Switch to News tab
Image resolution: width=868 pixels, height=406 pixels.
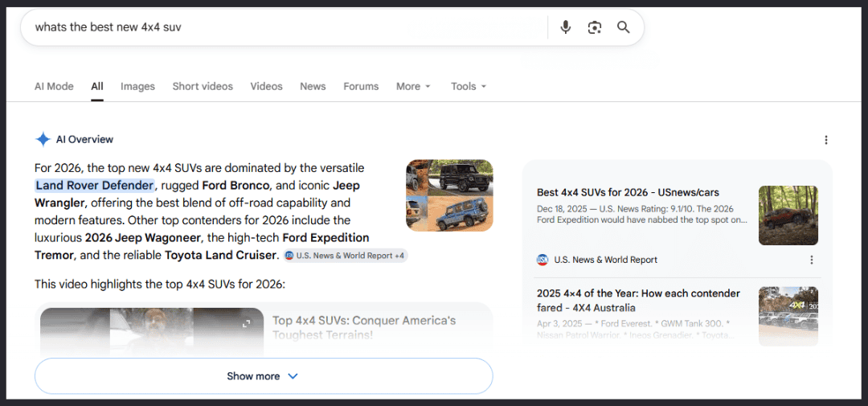(313, 86)
